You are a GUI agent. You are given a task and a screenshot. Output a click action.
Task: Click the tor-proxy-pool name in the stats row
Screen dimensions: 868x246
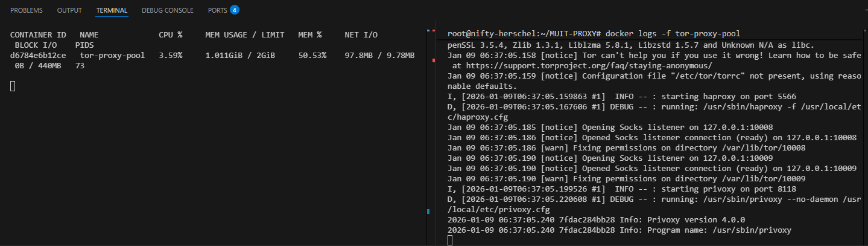click(x=112, y=56)
